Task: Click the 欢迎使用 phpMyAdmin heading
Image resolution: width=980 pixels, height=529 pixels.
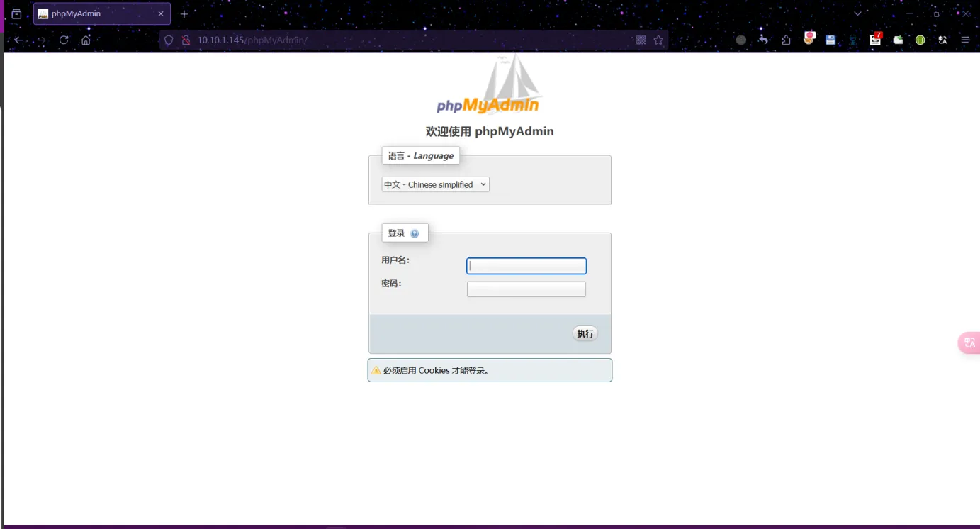Action: pyautogui.click(x=490, y=131)
